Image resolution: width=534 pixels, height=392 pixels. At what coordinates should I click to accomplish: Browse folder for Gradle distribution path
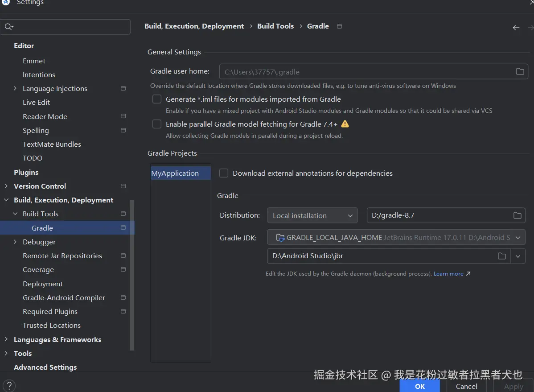[518, 215]
